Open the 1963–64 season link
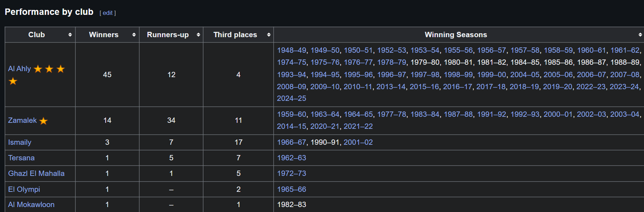This screenshot has height=212, width=644. click(325, 114)
